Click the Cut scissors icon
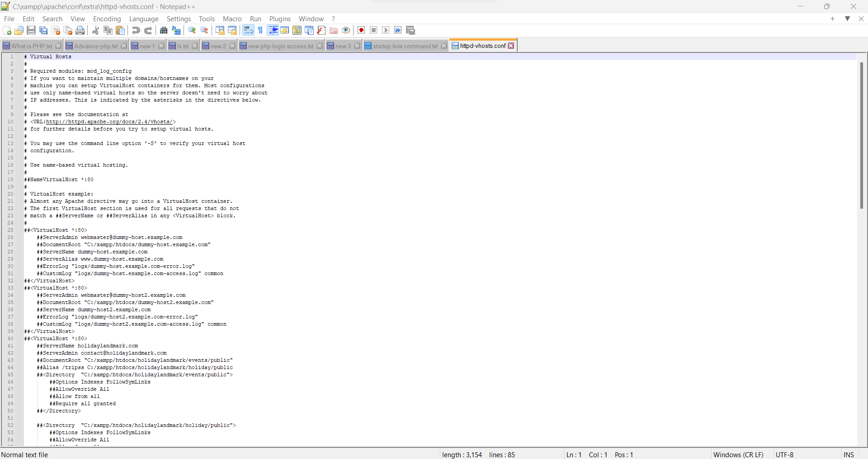Image resolution: width=868 pixels, height=459 pixels. pos(96,30)
